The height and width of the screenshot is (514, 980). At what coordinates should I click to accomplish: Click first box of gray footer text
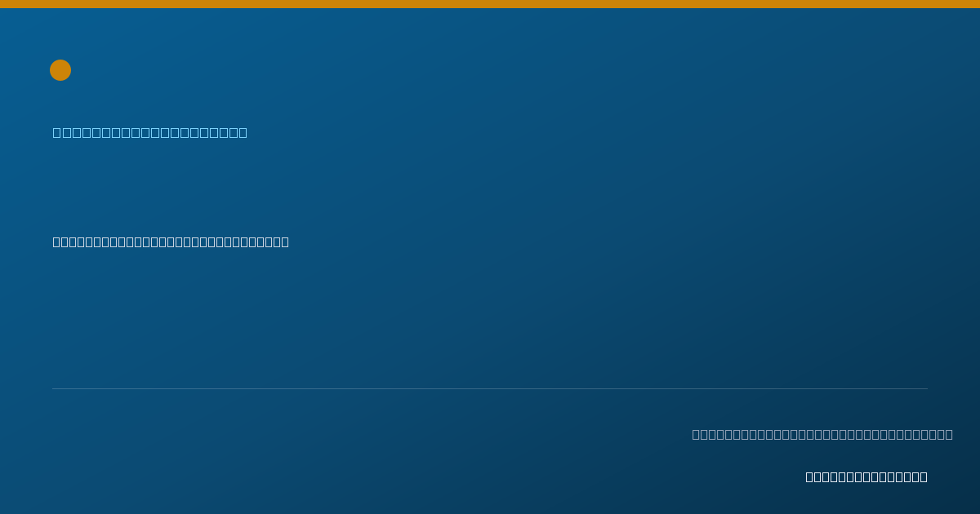pos(697,434)
